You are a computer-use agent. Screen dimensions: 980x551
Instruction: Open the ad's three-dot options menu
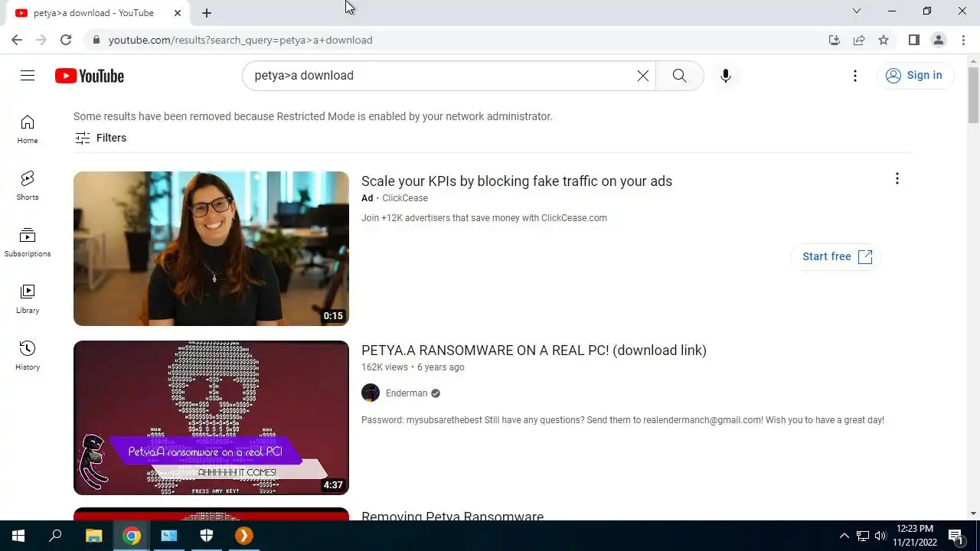(897, 179)
